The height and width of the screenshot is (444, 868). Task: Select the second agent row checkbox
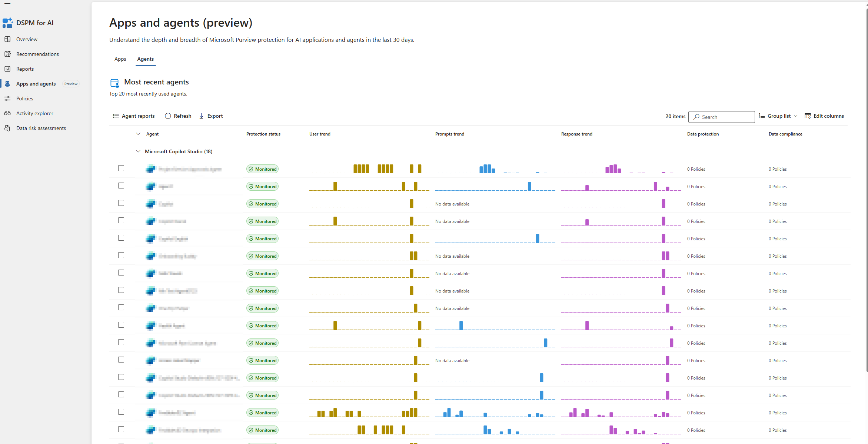121,186
